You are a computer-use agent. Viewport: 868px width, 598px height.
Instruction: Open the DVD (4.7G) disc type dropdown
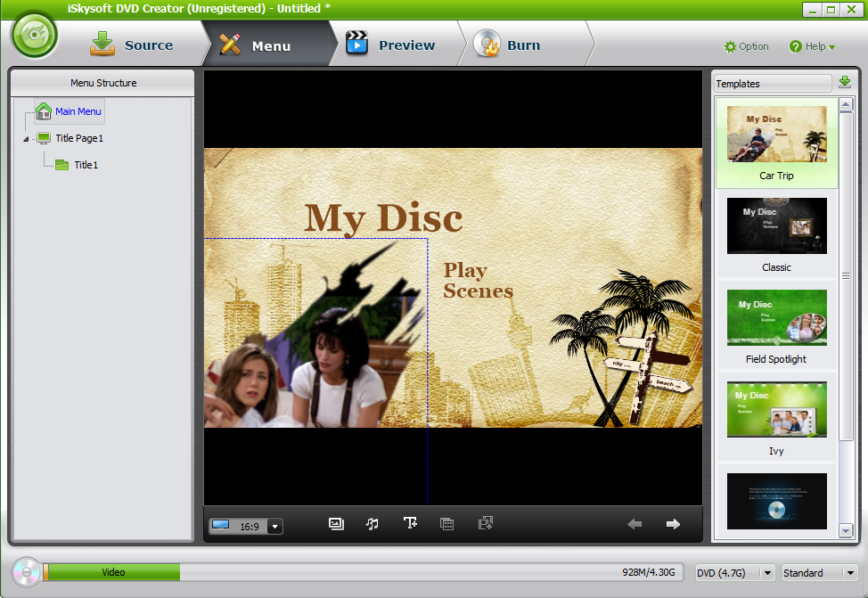coord(765,573)
